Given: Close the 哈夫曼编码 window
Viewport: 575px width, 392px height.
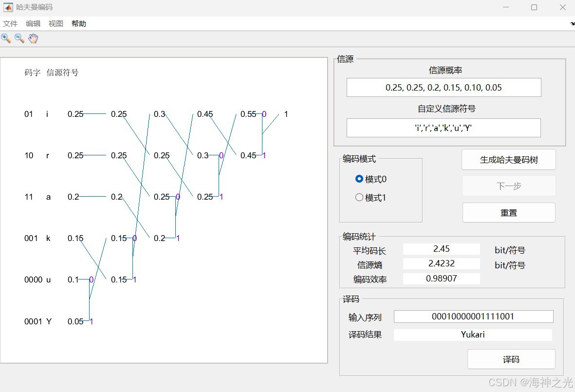Looking at the screenshot, I should point(562,7).
